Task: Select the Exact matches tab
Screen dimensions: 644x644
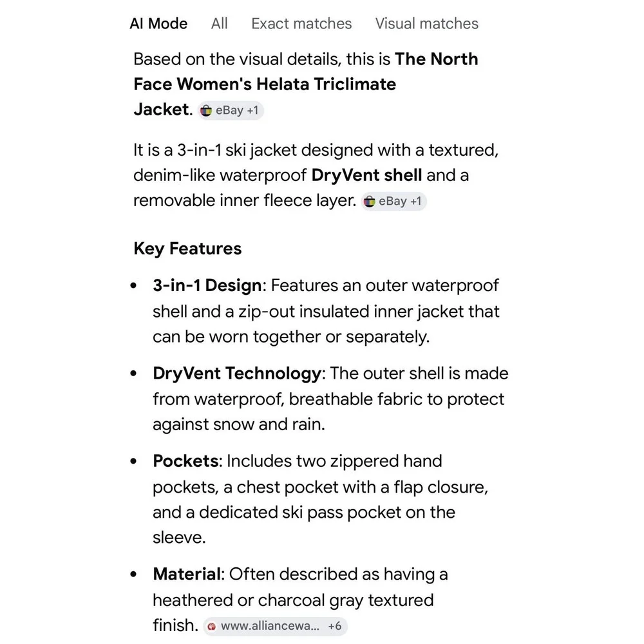Action: click(x=301, y=24)
